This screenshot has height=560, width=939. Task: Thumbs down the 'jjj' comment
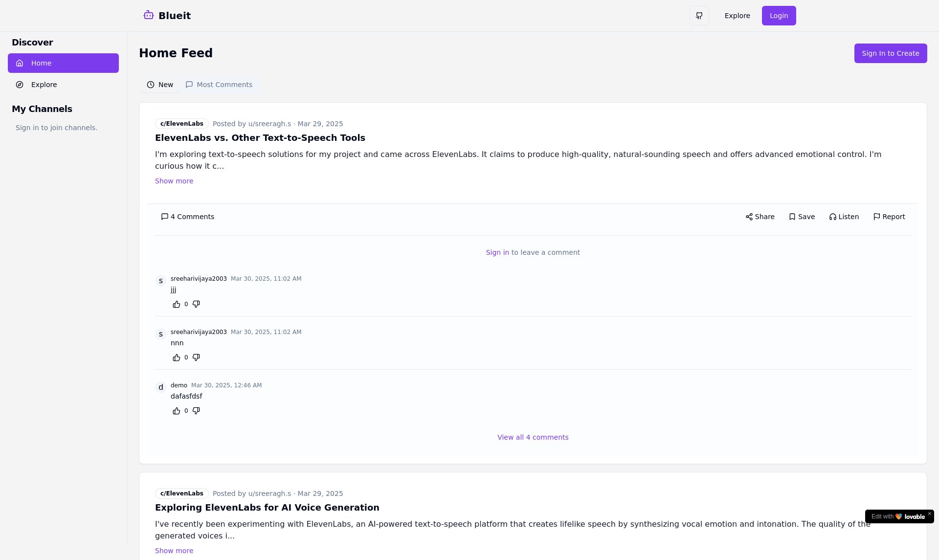click(196, 304)
